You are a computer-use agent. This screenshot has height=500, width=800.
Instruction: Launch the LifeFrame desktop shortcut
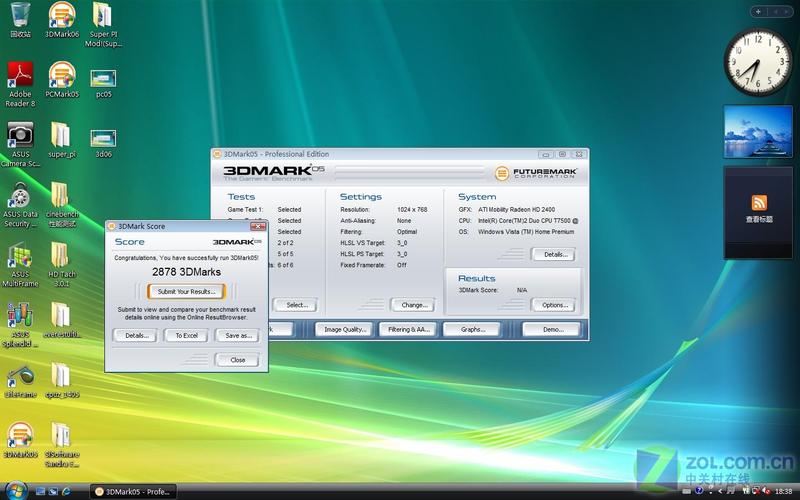coord(20,381)
